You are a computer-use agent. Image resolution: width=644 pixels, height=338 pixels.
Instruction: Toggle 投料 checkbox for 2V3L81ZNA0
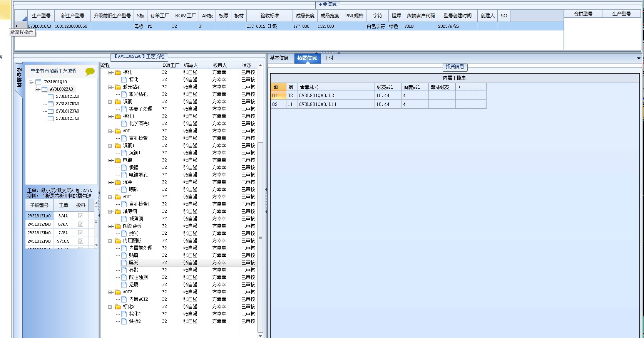coord(80,233)
